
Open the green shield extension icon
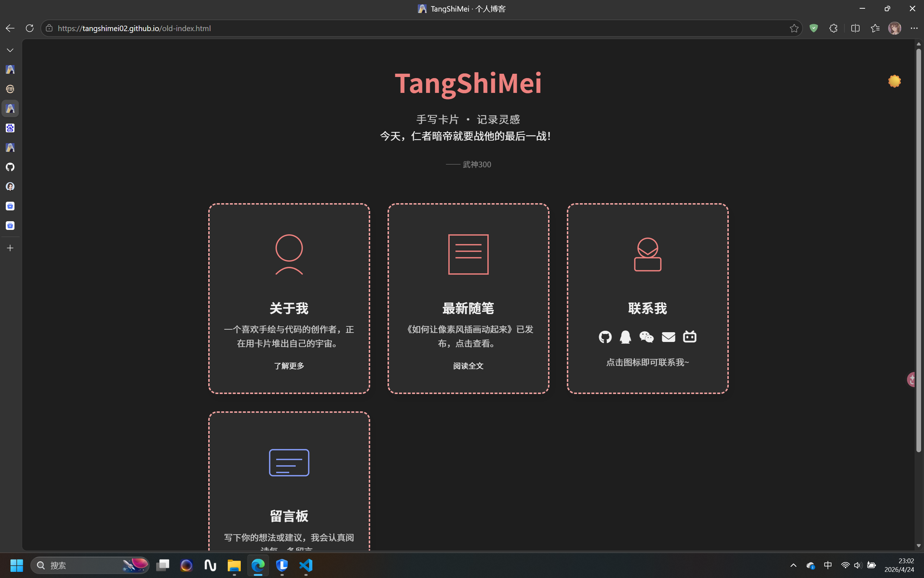(813, 28)
